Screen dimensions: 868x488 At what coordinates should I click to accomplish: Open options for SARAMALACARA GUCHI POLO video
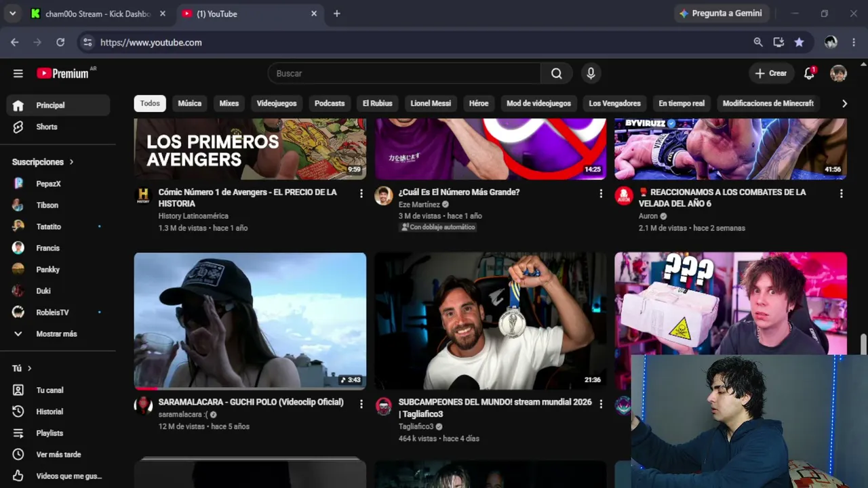tap(361, 403)
